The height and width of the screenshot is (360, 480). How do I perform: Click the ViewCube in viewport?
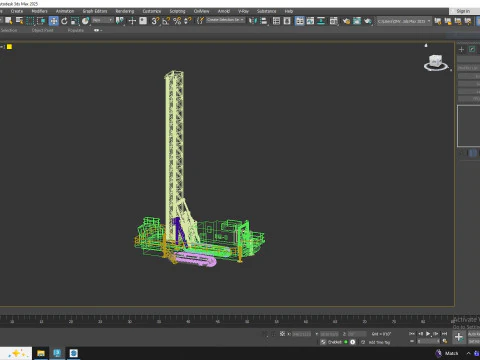tap(436, 62)
